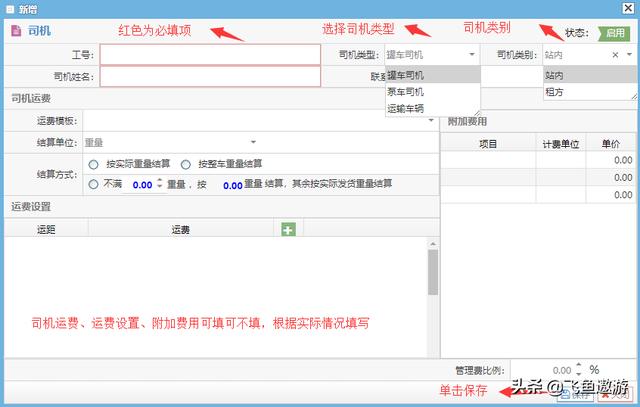Select 按实际重量结算 radio button
This screenshot has height=407, width=640.
point(93,164)
